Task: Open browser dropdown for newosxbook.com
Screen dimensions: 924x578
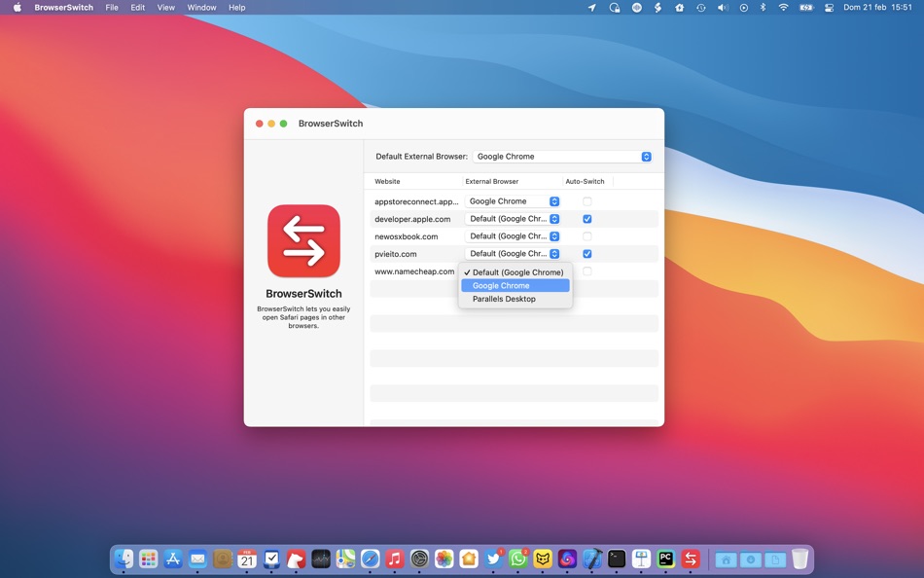Action: (512, 235)
